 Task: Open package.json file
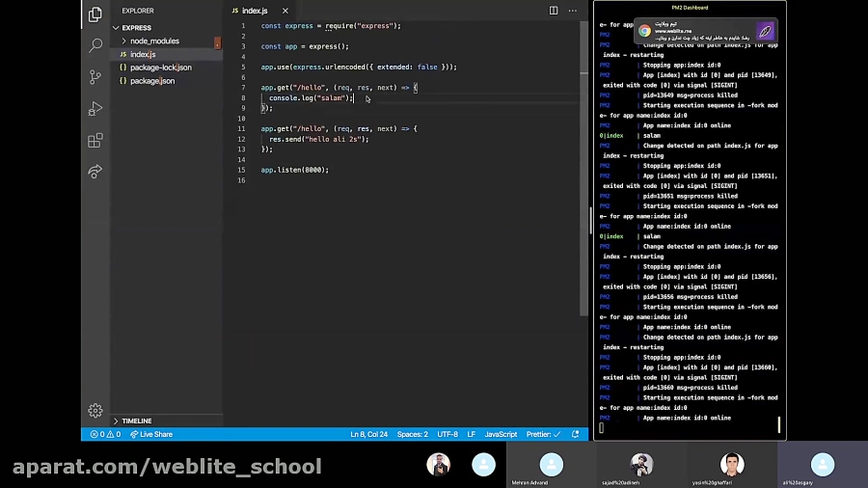click(152, 81)
